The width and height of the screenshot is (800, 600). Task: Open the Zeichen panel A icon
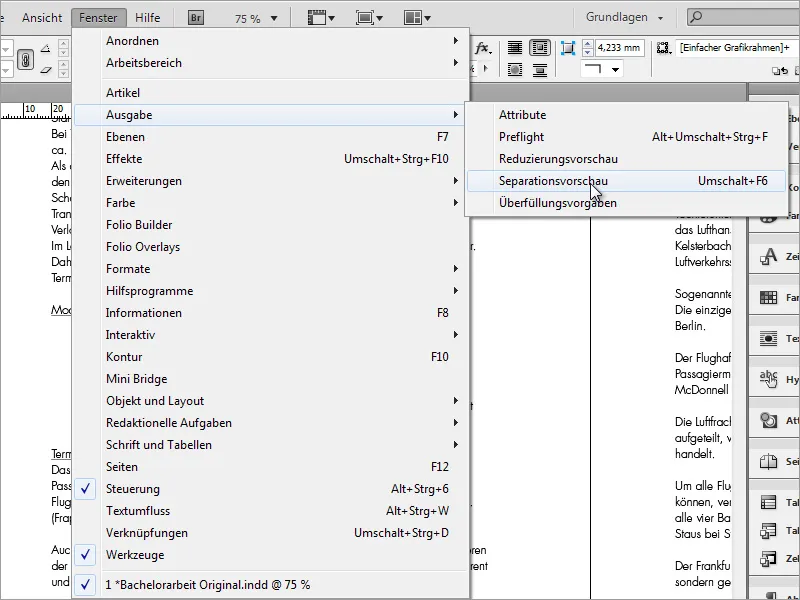click(768, 256)
